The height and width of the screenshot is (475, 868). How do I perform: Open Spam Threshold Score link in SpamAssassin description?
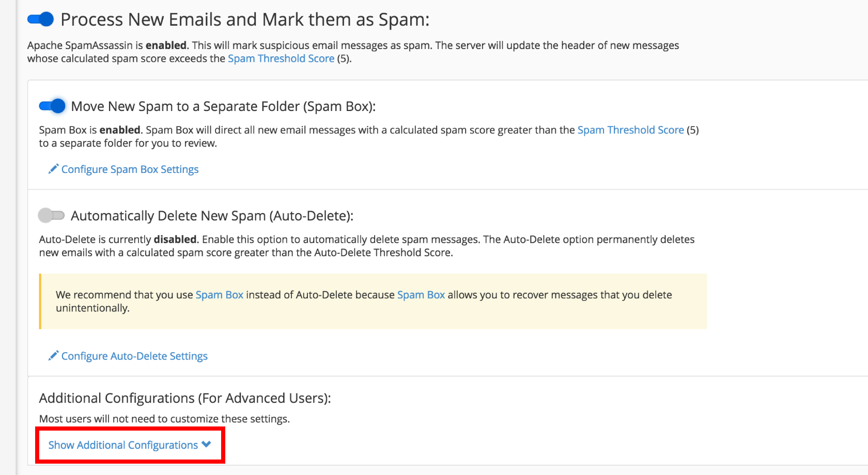(281, 58)
